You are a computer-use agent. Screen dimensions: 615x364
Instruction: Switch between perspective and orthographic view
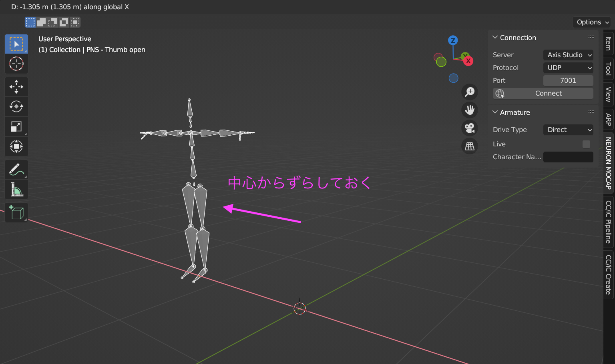coord(470,146)
